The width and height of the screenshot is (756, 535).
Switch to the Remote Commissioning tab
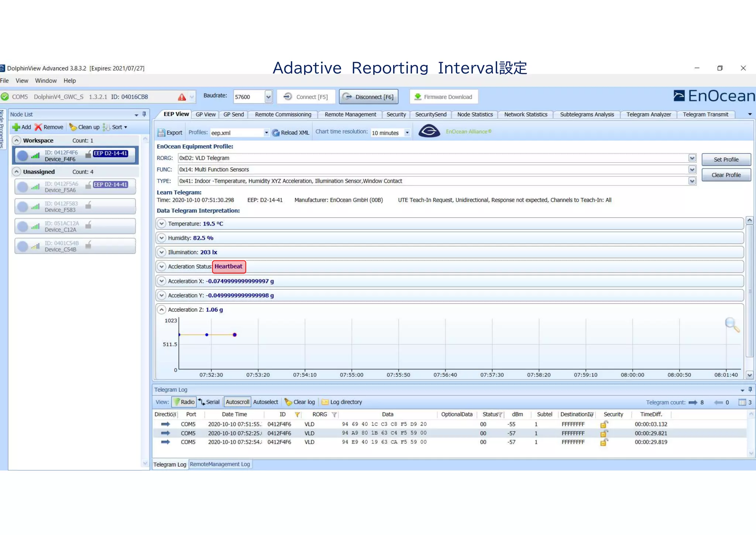click(283, 115)
